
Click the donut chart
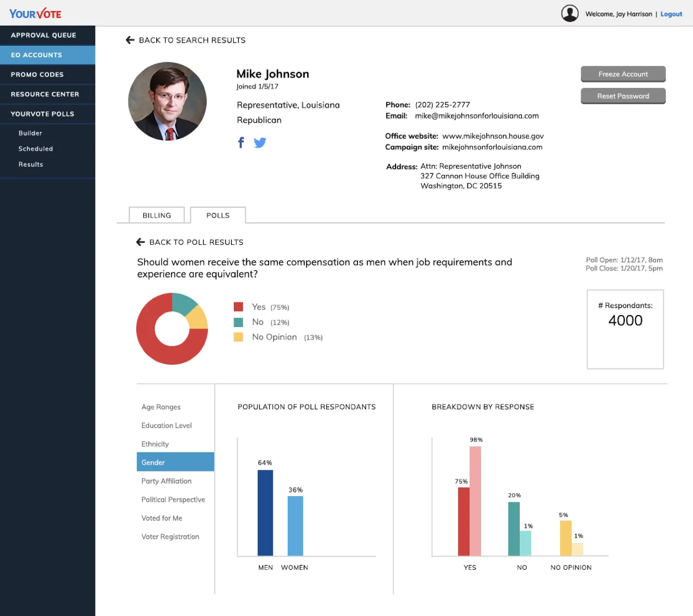tap(172, 329)
